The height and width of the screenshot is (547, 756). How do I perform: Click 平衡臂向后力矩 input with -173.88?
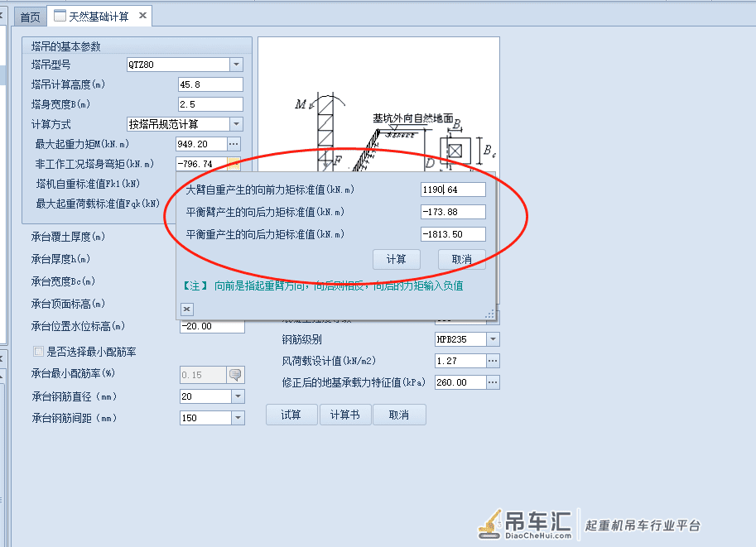tap(453, 212)
